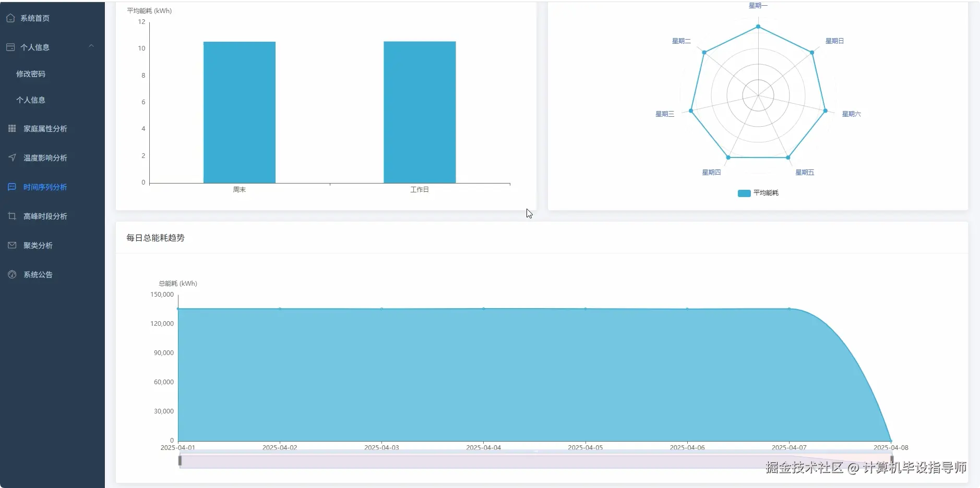Click the 星期一 radar data point
980x488 pixels.
pos(758,27)
